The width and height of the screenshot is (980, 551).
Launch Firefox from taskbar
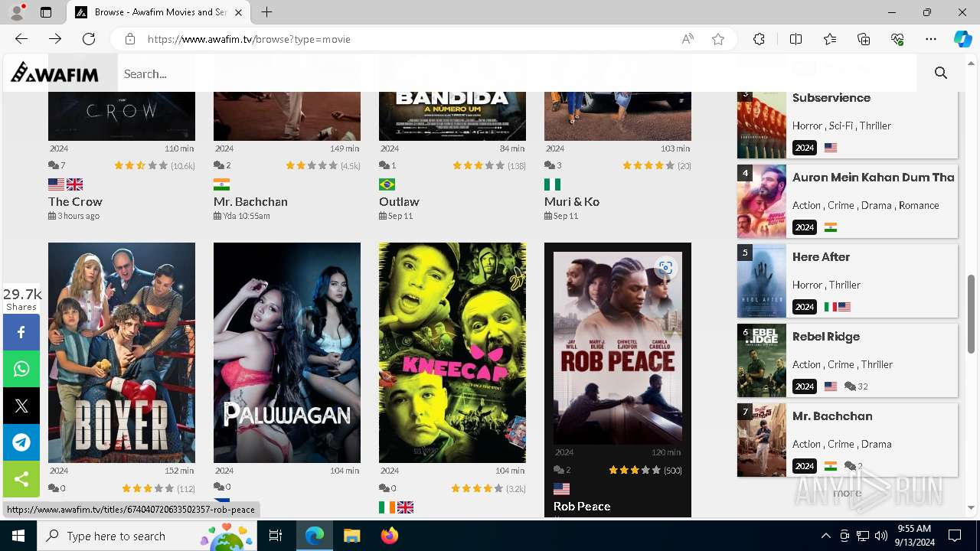pos(390,536)
